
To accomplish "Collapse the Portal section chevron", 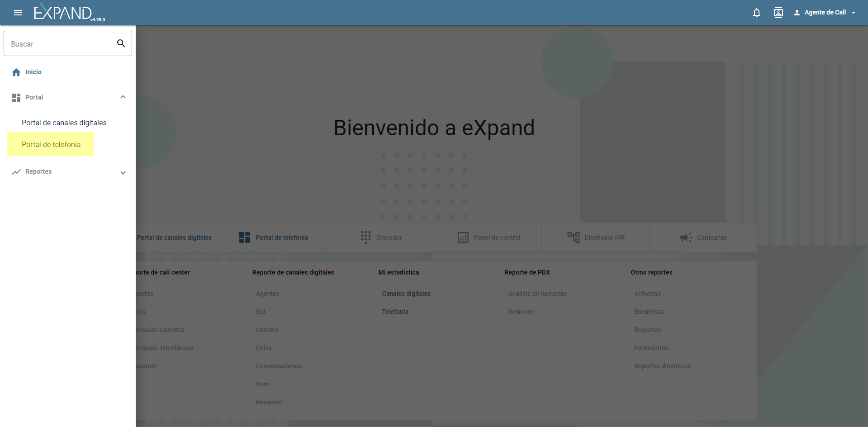I will coord(123,97).
